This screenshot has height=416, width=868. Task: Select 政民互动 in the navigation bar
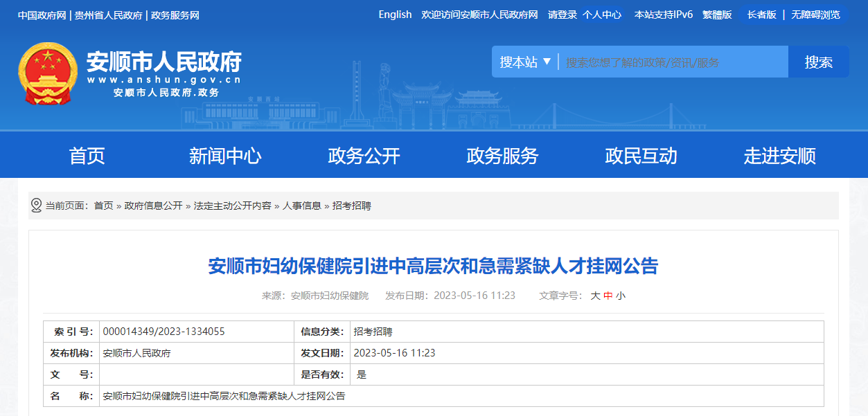[641, 156]
